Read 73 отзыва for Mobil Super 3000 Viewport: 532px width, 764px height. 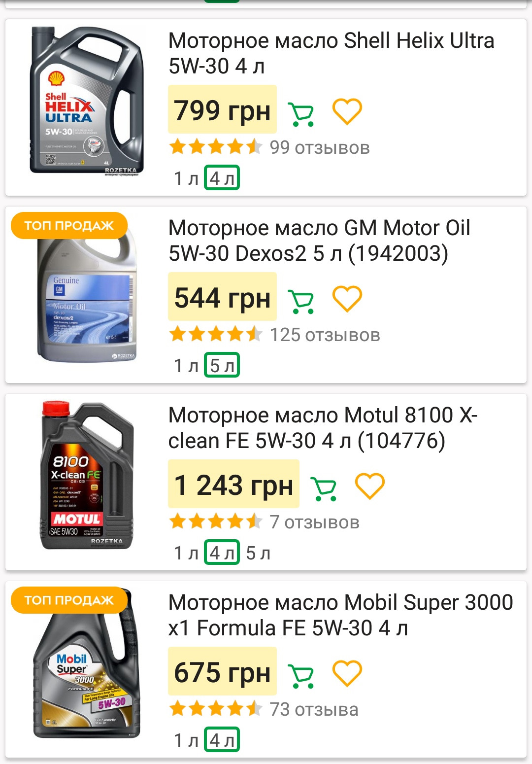point(314,710)
